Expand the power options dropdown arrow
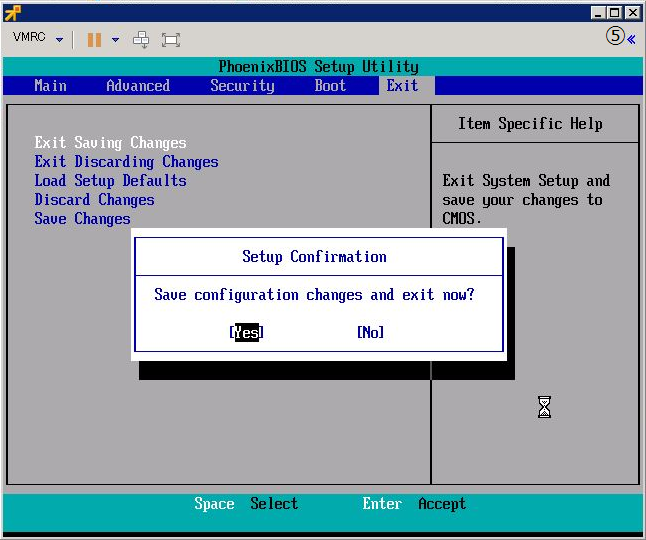 115,39
